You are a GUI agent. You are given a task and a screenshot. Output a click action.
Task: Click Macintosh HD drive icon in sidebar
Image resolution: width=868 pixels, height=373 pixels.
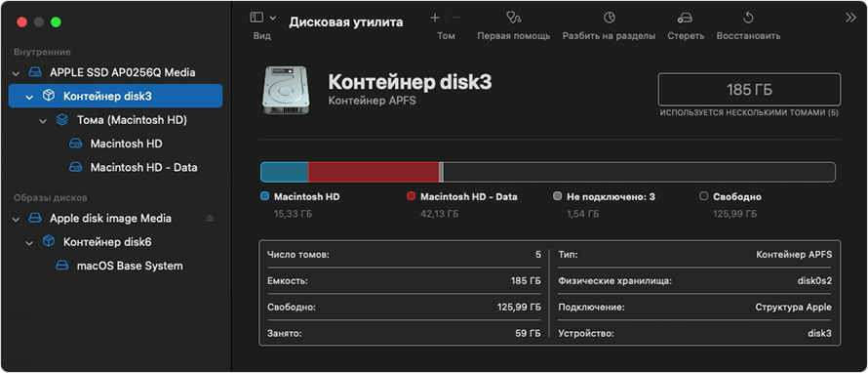pyautogui.click(x=75, y=144)
